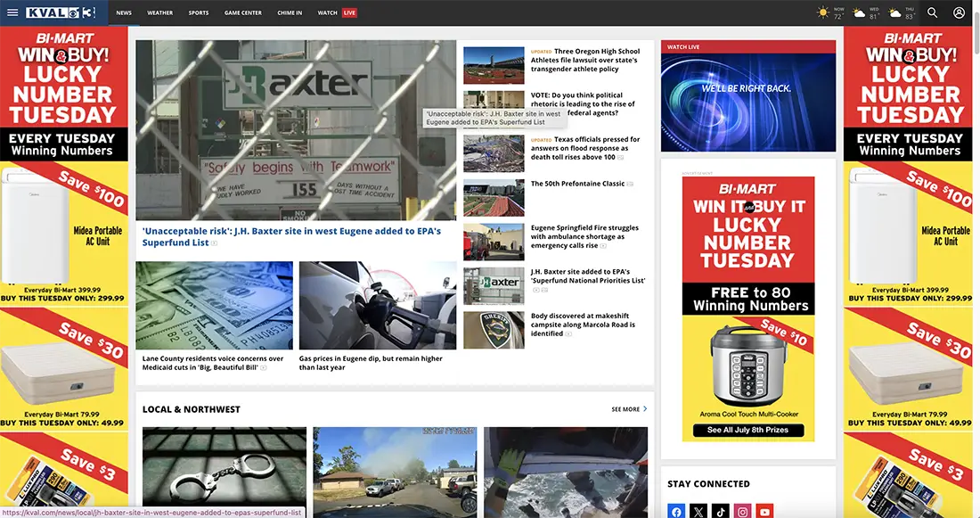Open Texas officials flood response story
Screen dimensions: 980x518
point(585,148)
